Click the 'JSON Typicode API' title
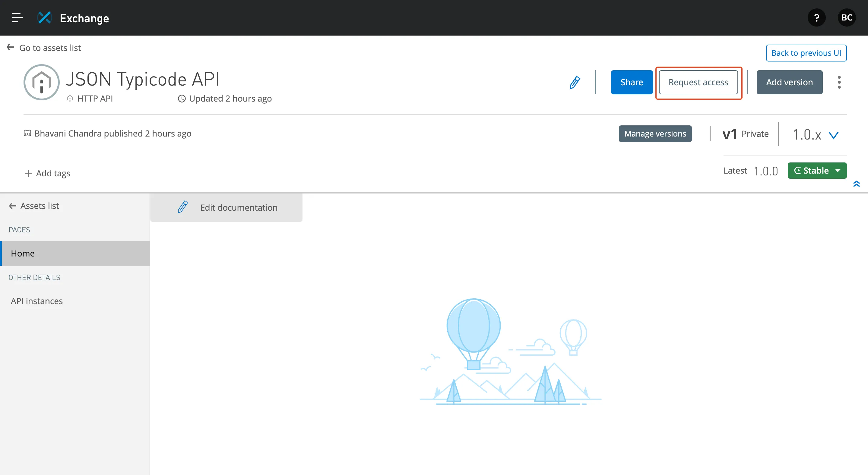This screenshot has height=475, width=868. (x=143, y=80)
